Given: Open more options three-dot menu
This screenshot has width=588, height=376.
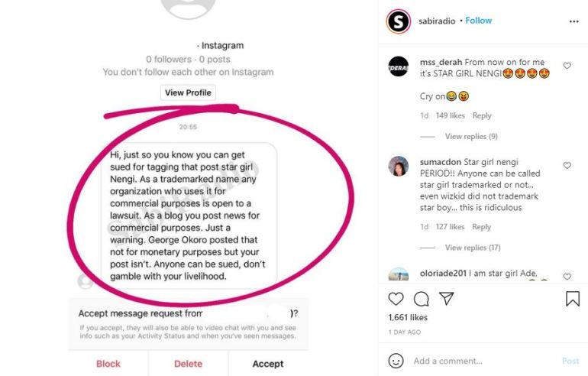Looking at the screenshot, I should point(573,21).
